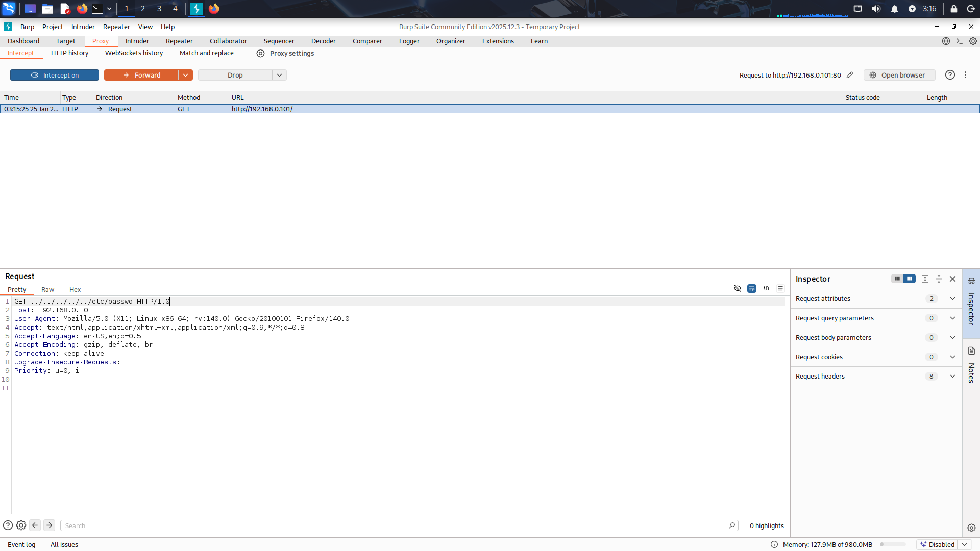Open Proxy settings gear link
980x551 pixels.
[285, 53]
